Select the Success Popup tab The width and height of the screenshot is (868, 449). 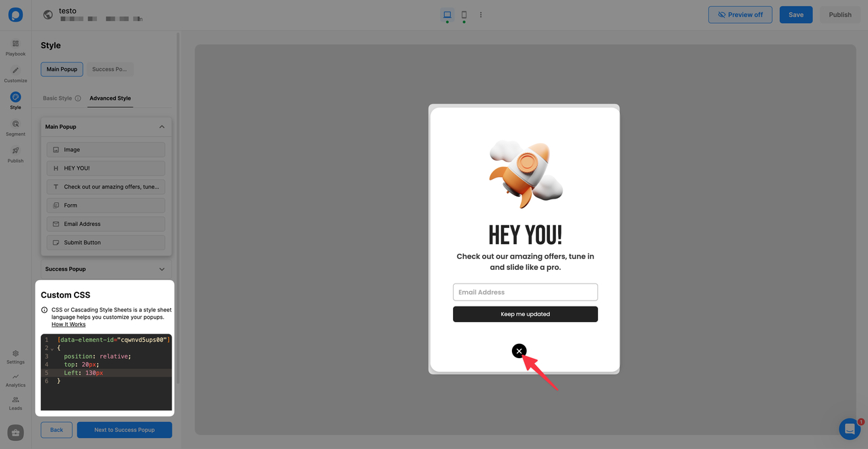point(110,69)
